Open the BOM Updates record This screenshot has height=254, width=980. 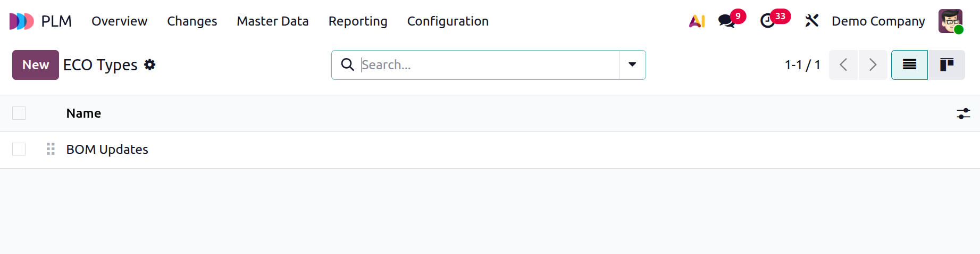coord(107,150)
